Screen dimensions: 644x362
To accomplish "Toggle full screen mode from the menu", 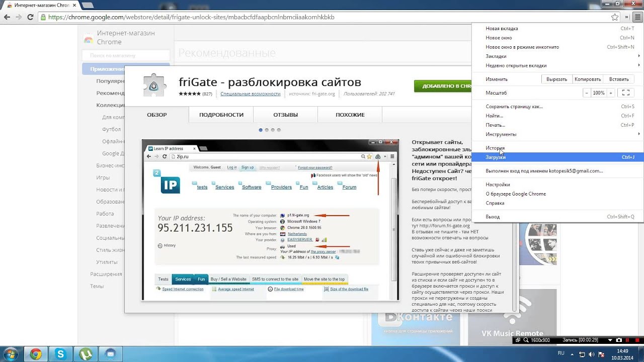I will click(625, 93).
